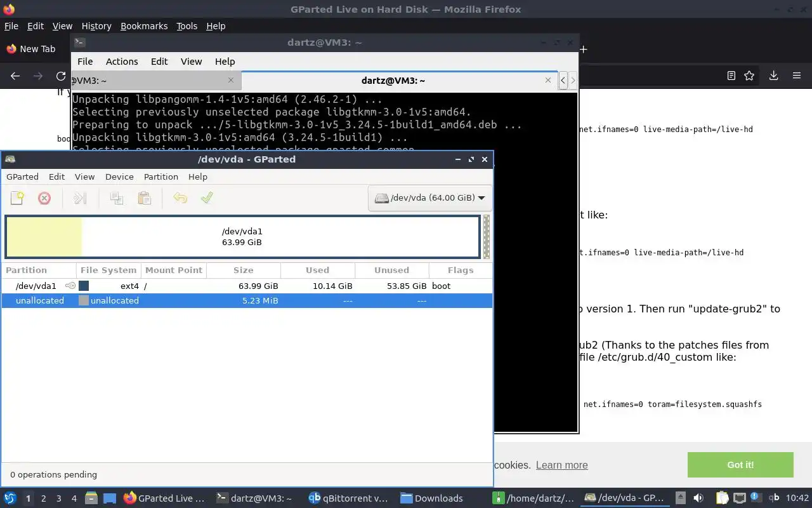812x508 pixels.
Task: Open Firefox Tools menu
Action: coord(187,26)
